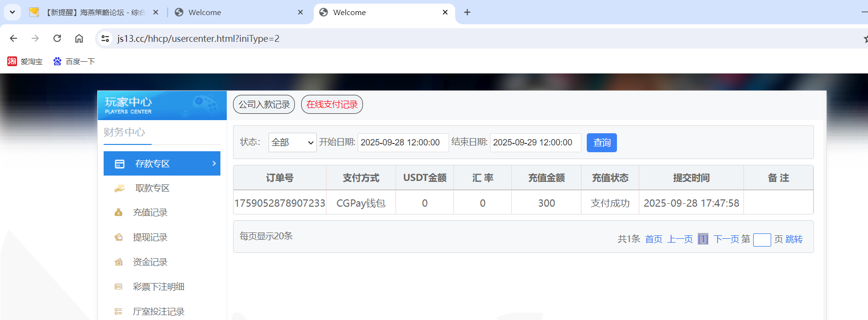The width and height of the screenshot is (868, 320).
Task: Click the 厅室投注记录 list icon
Action: click(x=118, y=312)
